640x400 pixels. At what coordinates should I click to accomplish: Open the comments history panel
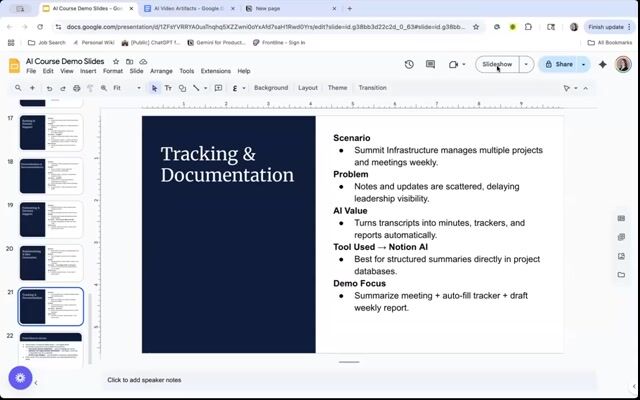point(430,64)
